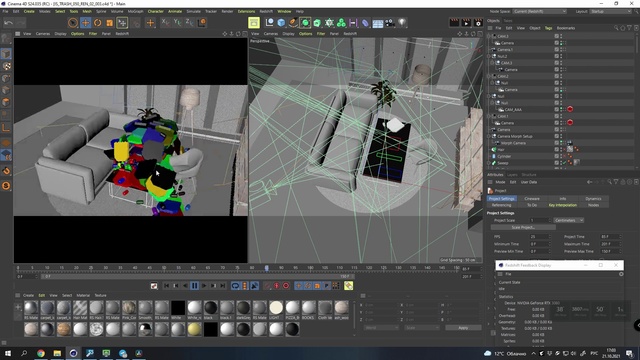Open Texture menu in Material Manager
The height and width of the screenshot is (360, 640).
pos(100,295)
